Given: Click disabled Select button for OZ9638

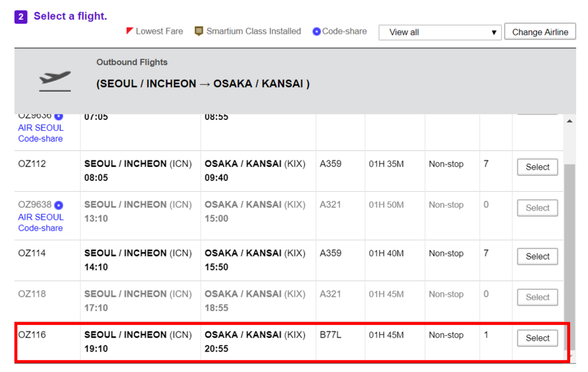Looking at the screenshot, I should click(x=537, y=208).
